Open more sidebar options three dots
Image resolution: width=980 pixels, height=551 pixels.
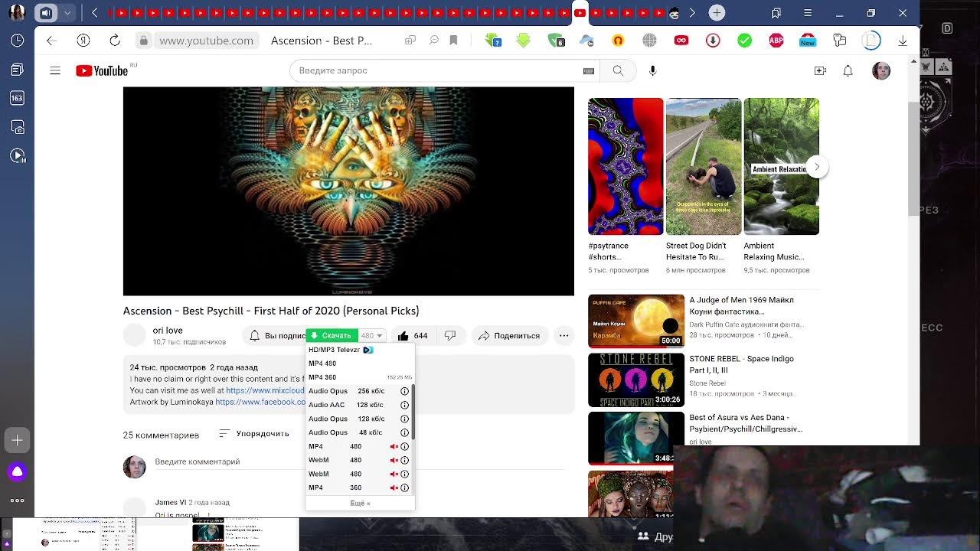point(17,500)
